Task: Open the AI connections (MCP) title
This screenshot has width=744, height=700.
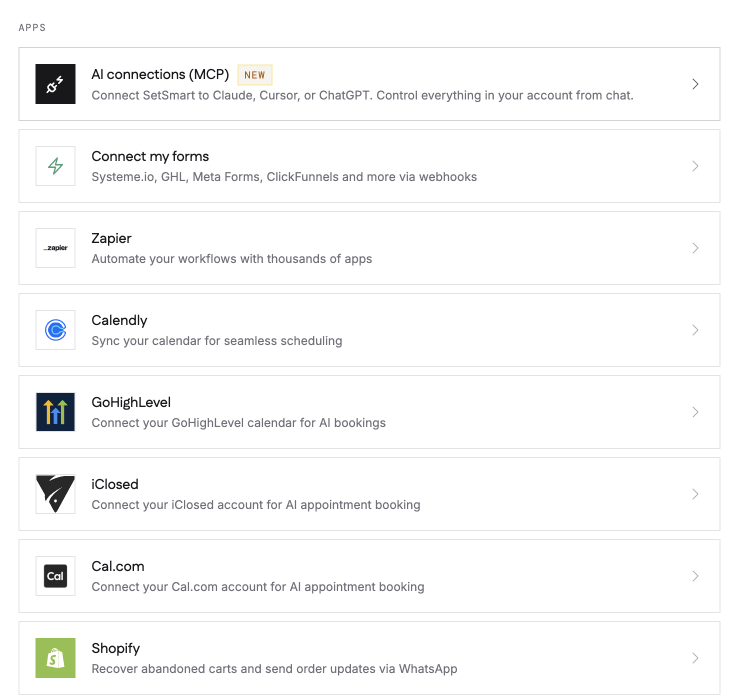Action: pyautogui.click(x=160, y=74)
